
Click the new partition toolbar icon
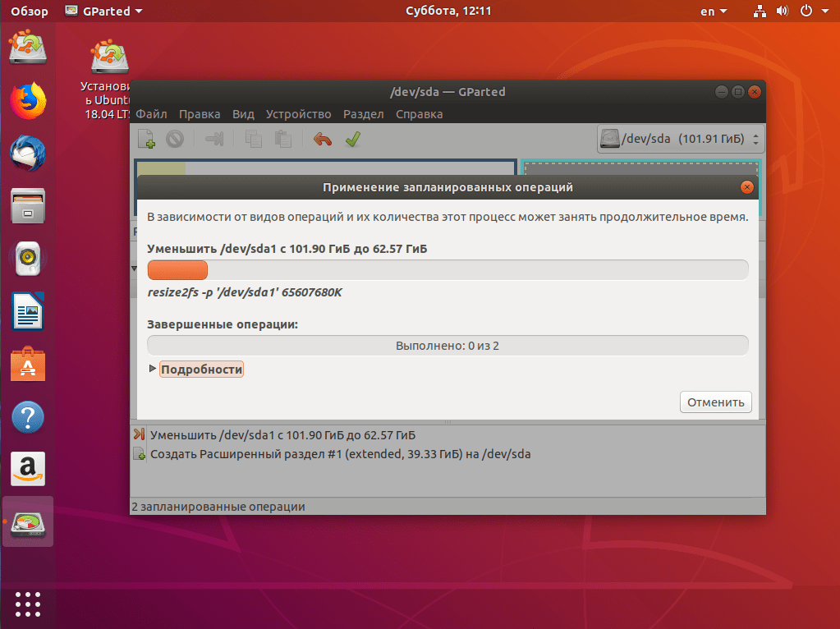tap(146, 140)
